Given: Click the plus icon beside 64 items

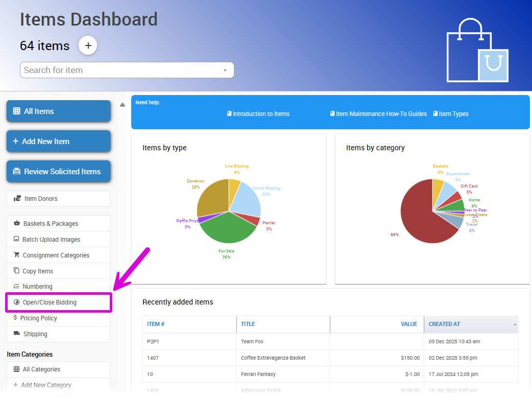Looking at the screenshot, I should [88, 45].
